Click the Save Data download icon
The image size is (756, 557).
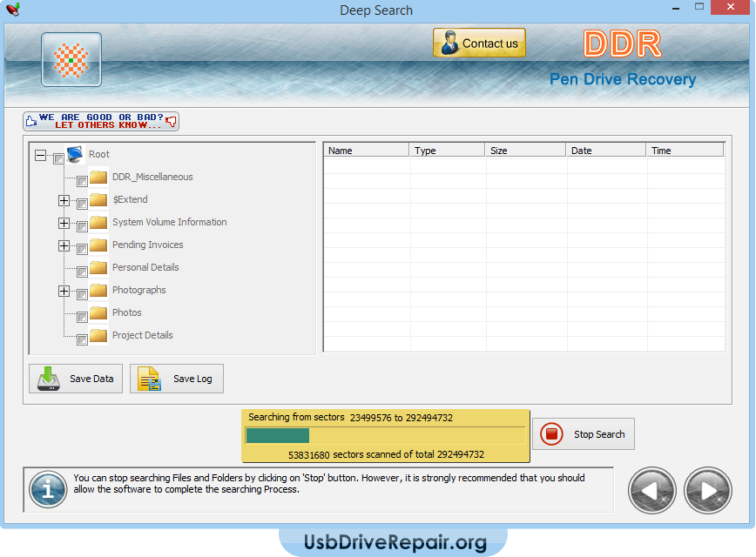[x=49, y=379]
